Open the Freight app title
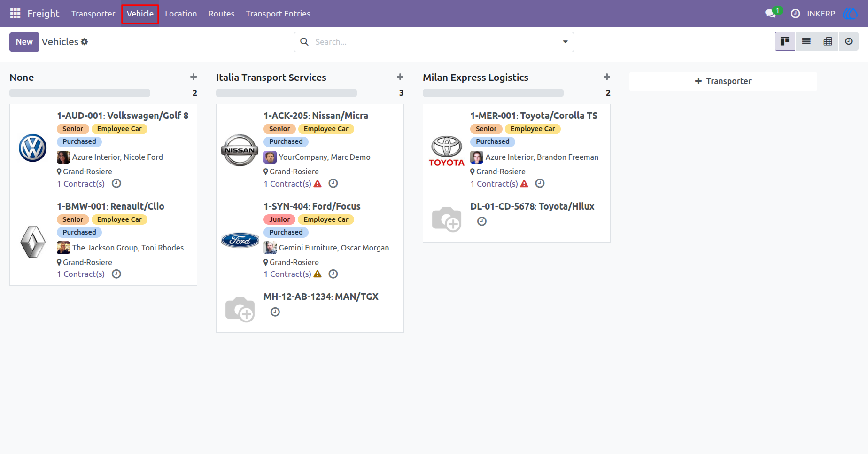 click(x=43, y=14)
